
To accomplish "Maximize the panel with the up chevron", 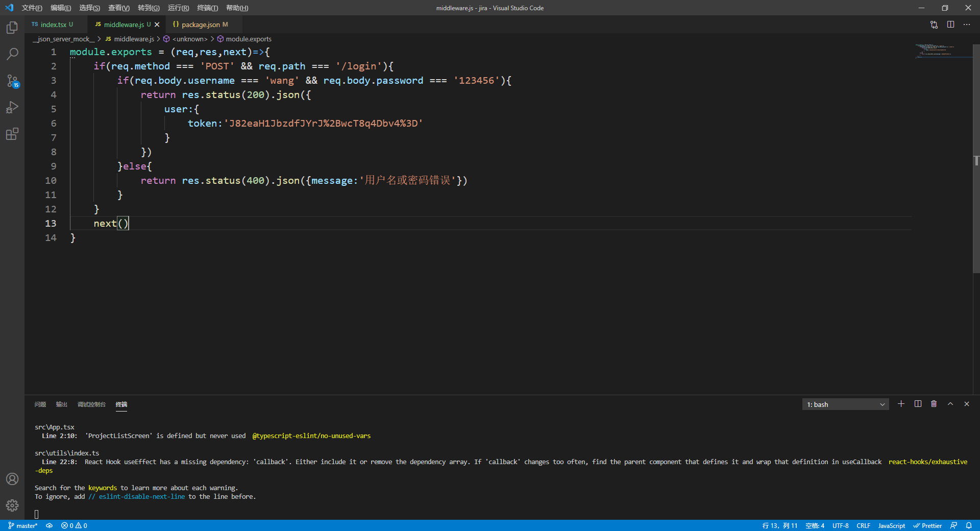I will click(x=950, y=404).
